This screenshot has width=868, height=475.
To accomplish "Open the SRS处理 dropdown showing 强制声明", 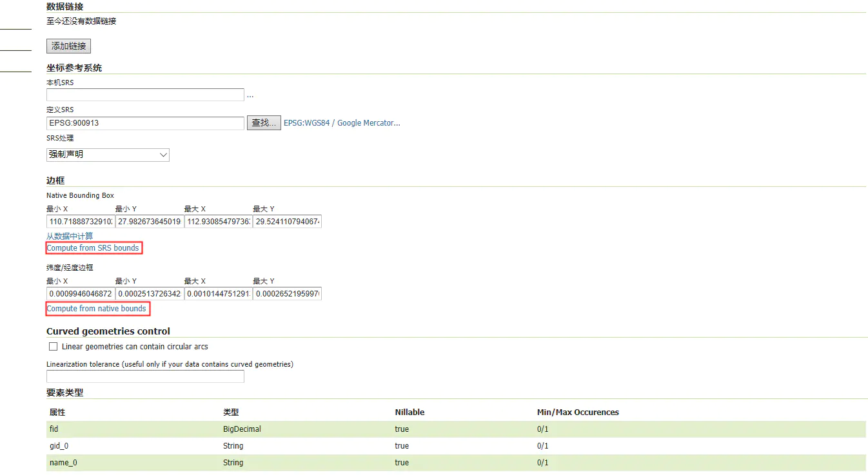I will coord(108,155).
